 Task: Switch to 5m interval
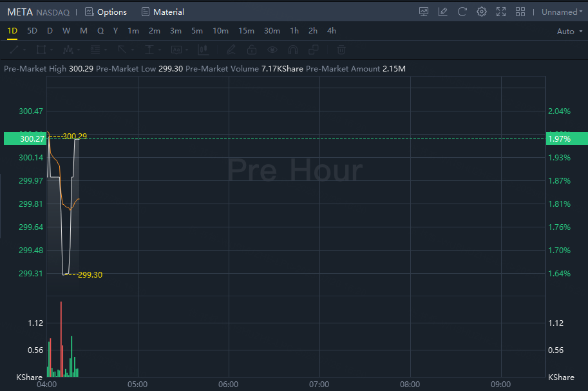(197, 31)
